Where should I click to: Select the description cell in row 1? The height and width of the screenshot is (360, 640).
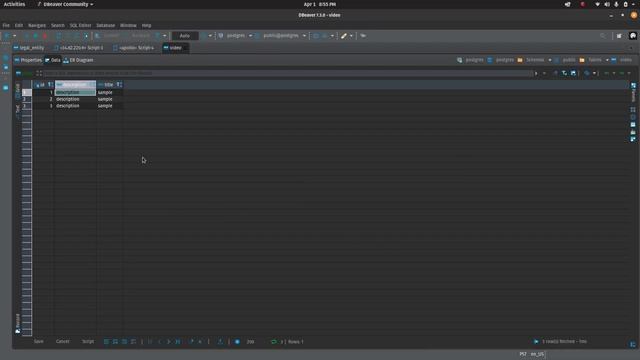[75, 92]
